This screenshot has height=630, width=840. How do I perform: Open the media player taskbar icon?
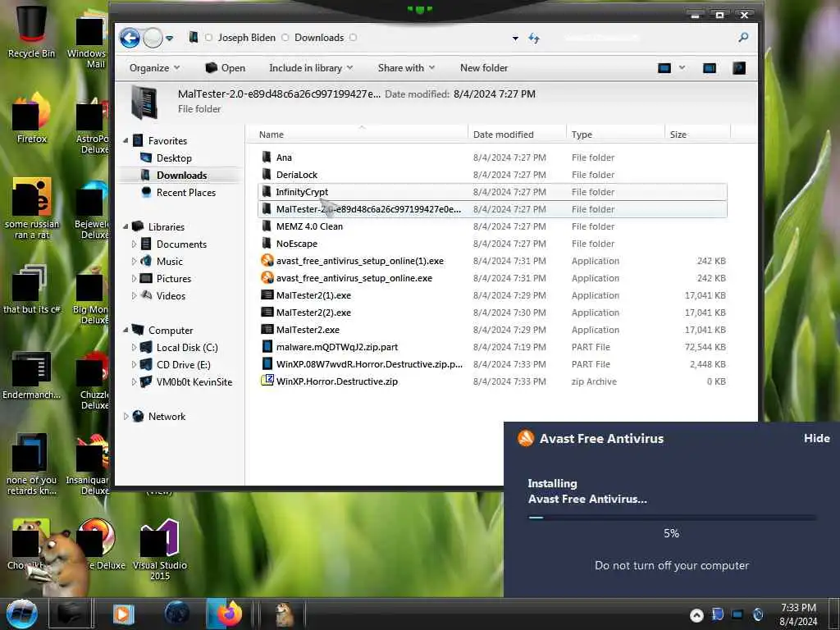pyautogui.click(x=124, y=614)
